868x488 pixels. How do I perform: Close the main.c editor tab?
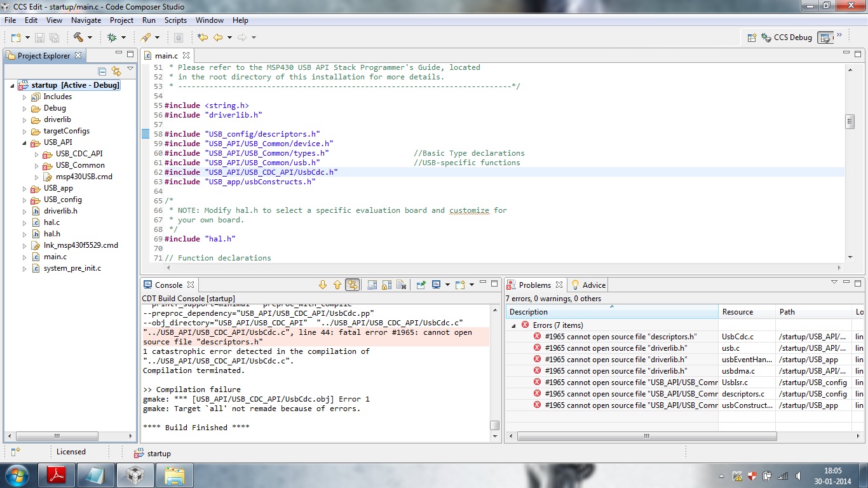186,55
